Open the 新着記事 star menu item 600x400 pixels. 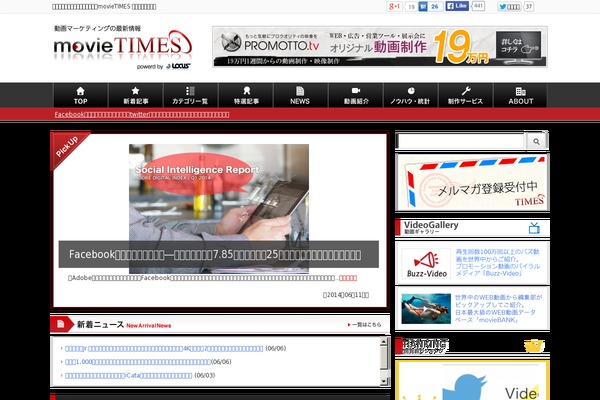(135, 95)
